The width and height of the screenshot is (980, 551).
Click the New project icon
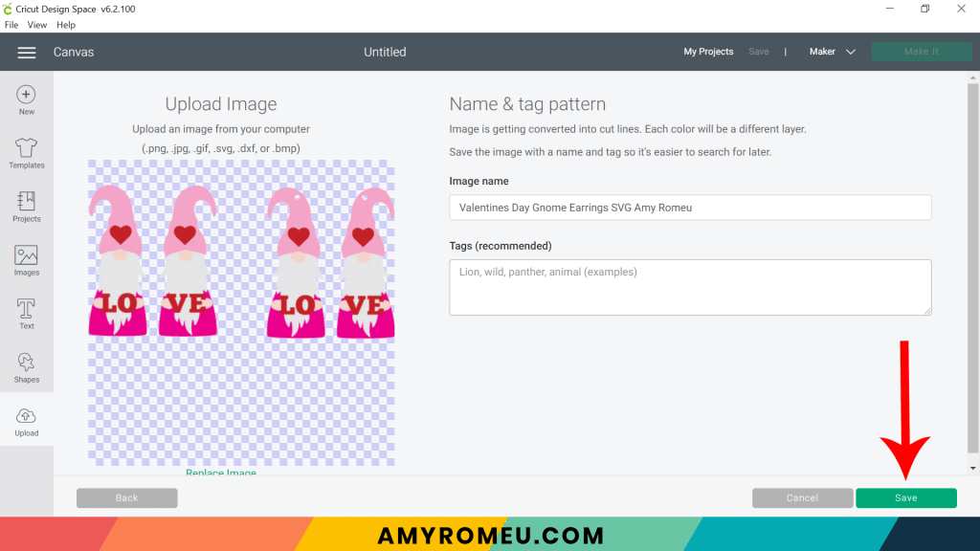pos(26,100)
